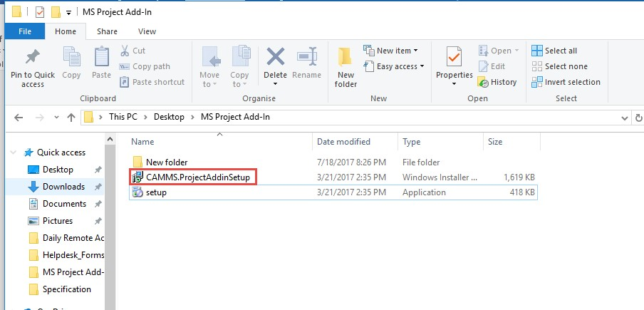The height and width of the screenshot is (310, 644).
Task: Open MS Project Add- folder in sidebar
Action: [73, 272]
